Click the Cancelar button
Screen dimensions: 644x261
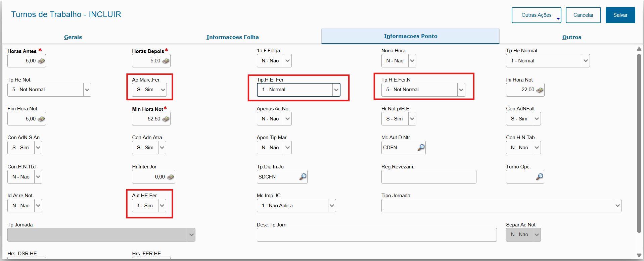(x=583, y=15)
